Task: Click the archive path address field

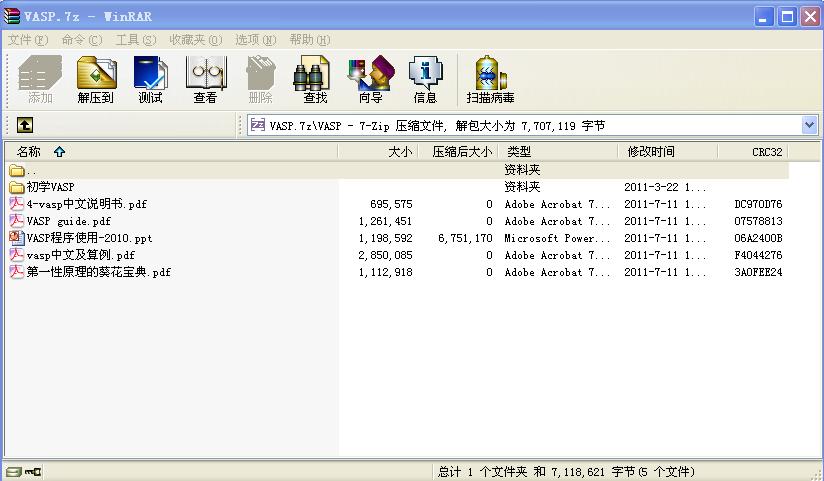Action: click(x=532, y=125)
